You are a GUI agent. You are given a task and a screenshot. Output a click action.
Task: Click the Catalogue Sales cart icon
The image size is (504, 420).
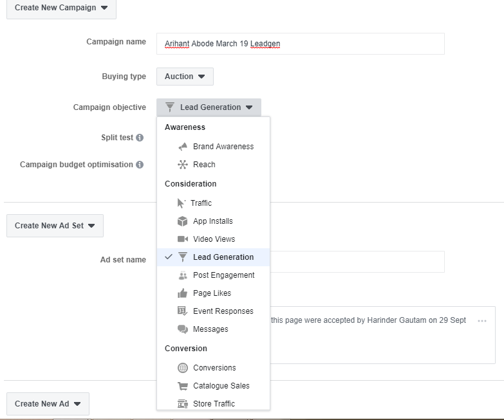(x=183, y=386)
